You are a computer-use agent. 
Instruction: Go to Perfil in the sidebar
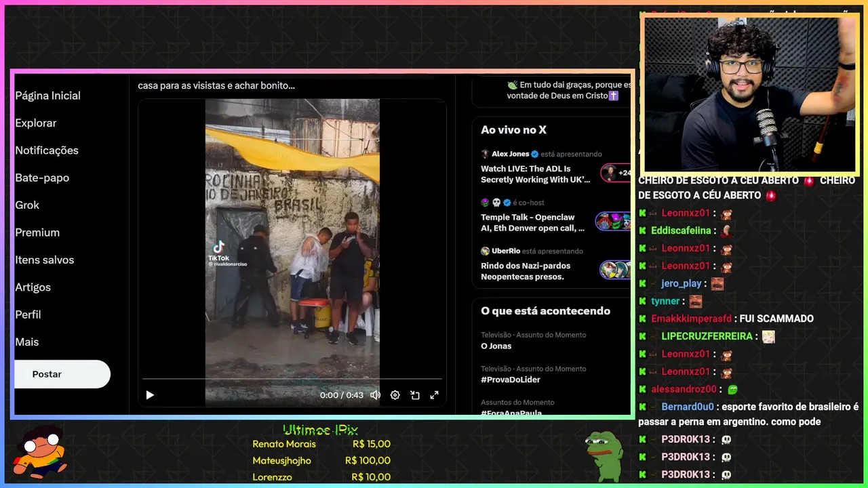point(28,314)
